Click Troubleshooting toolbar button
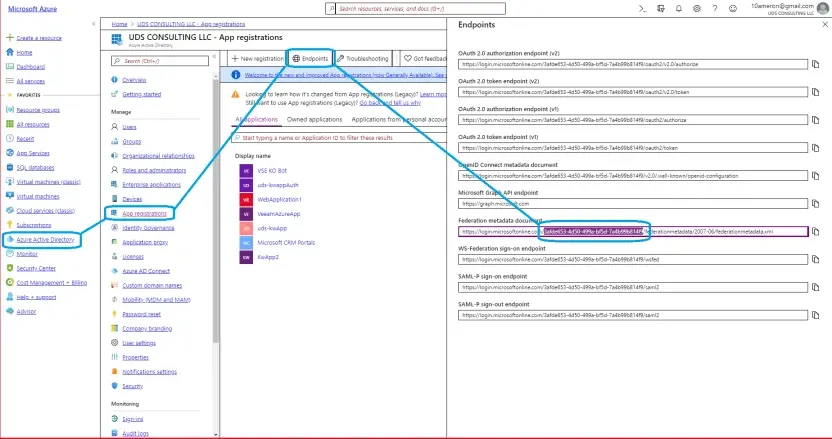 pyautogui.click(x=363, y=58)
